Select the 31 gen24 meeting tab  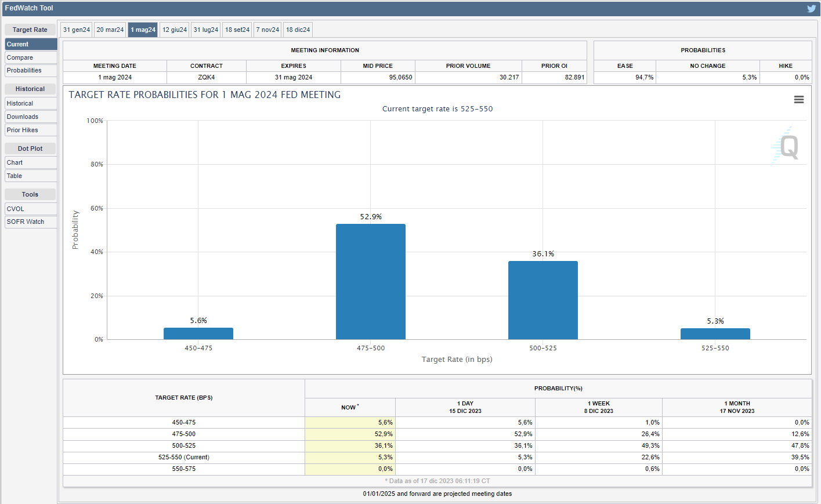pyautogui.click(x=77, y=30)
